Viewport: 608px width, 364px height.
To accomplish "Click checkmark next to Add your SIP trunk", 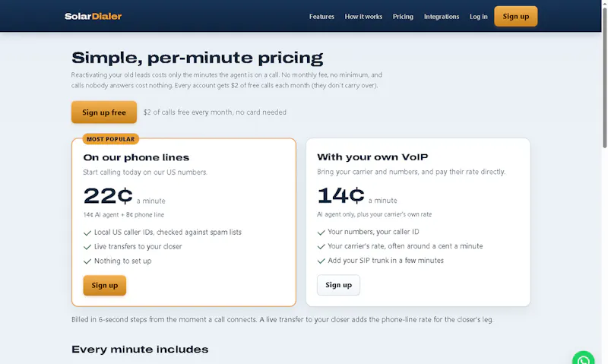I will point(321,261).
